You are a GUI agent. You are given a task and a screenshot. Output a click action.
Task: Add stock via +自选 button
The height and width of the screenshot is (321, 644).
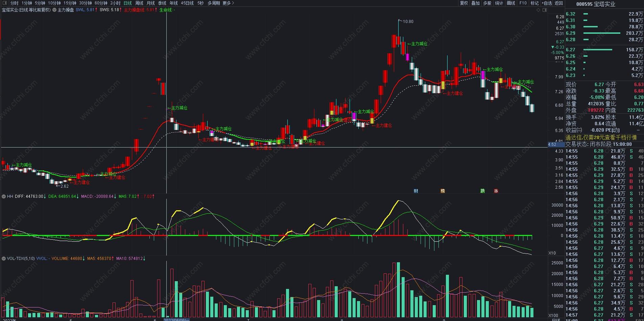pyautogui.click(x=547, y=3)
